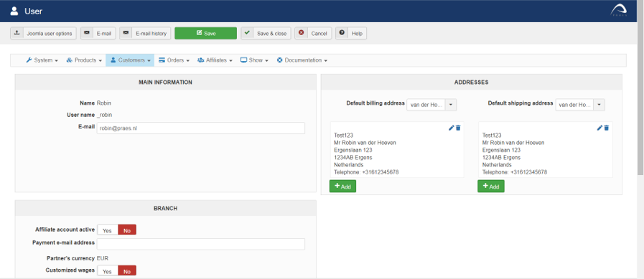The width and height of the screenshot is (644, 279).
Task: Open the Orders menu
Action: tap(174, 60)
